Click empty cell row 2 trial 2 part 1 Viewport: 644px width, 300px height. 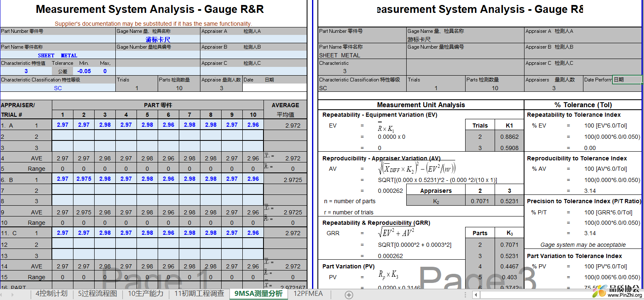(x=63, y=136)
